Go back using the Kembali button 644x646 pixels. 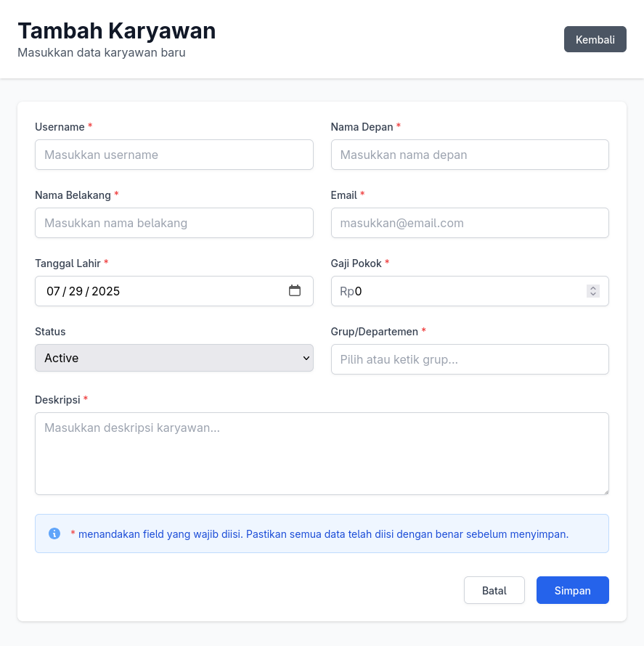(595, 39)
